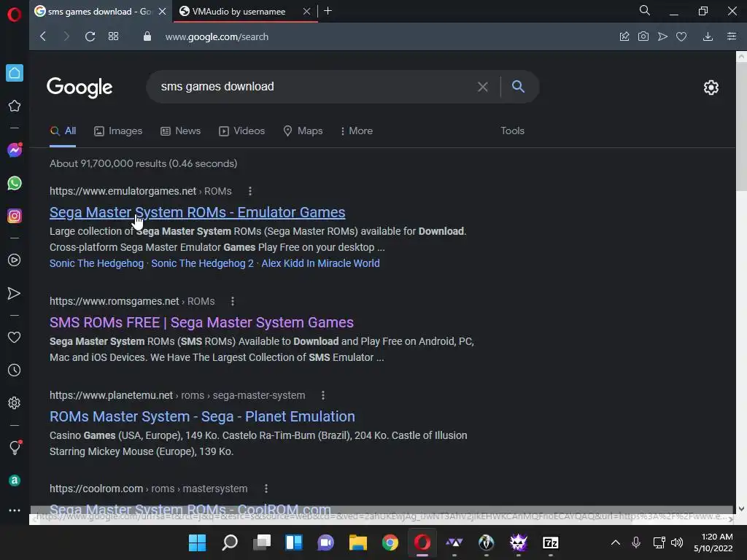
Task: Open clock showing 1:20 AM
Action: pyautogui.click(x=713, y=542)
